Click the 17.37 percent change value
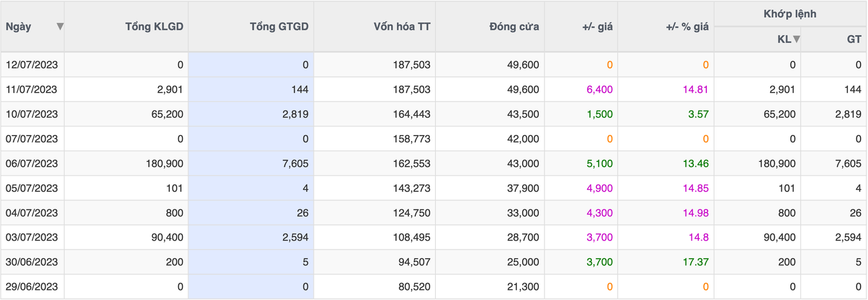Screen dimensions: 868x300 point(696,262)
